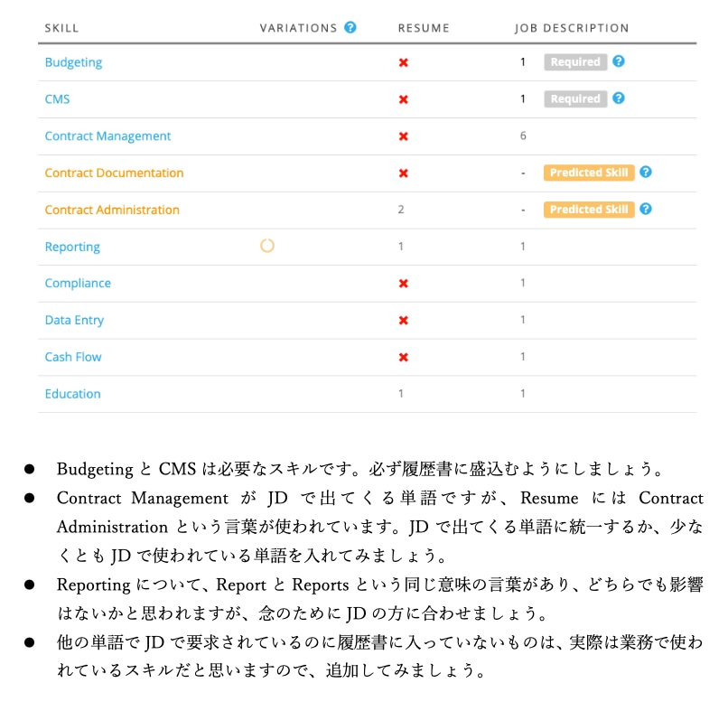Image resolution: width=728 pixels, height=711 pixels.
Task: Click the Required badge in Budgeting row
Action: click(x=575, y=61)
